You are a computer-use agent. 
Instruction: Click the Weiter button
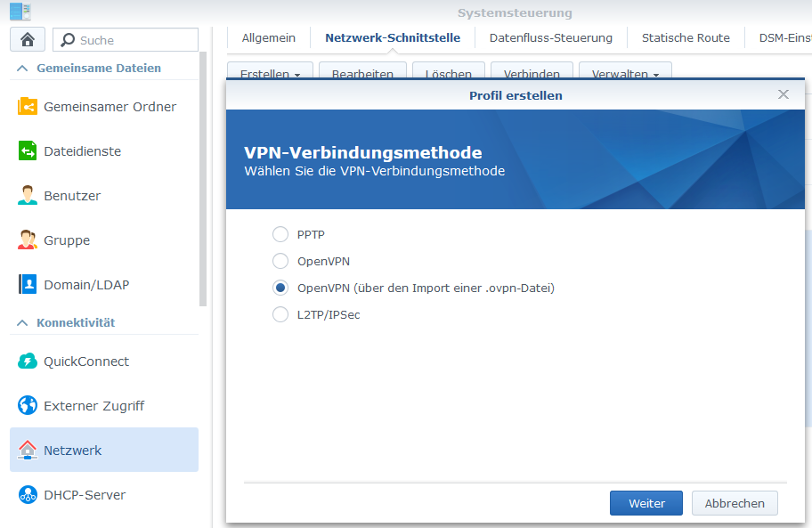[646, 503]
